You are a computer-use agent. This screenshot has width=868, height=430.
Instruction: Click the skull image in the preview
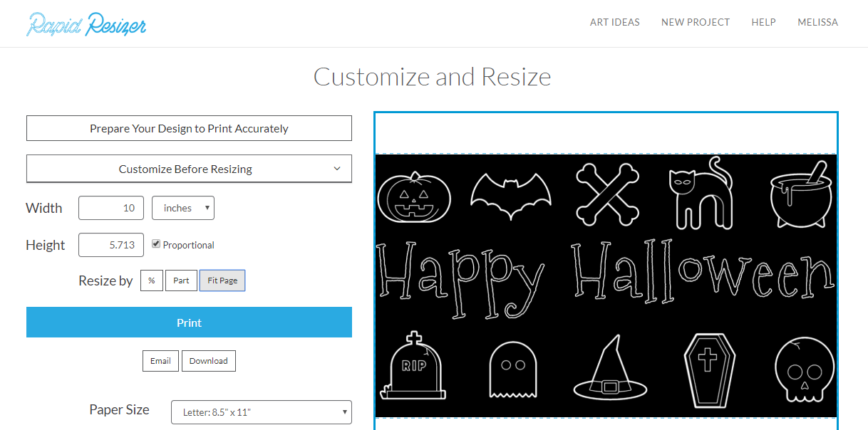(x=803, y=369)
